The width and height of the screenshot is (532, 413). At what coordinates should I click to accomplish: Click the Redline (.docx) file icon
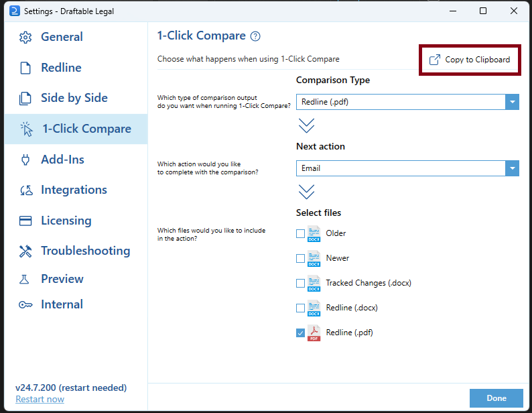(314, 308)
